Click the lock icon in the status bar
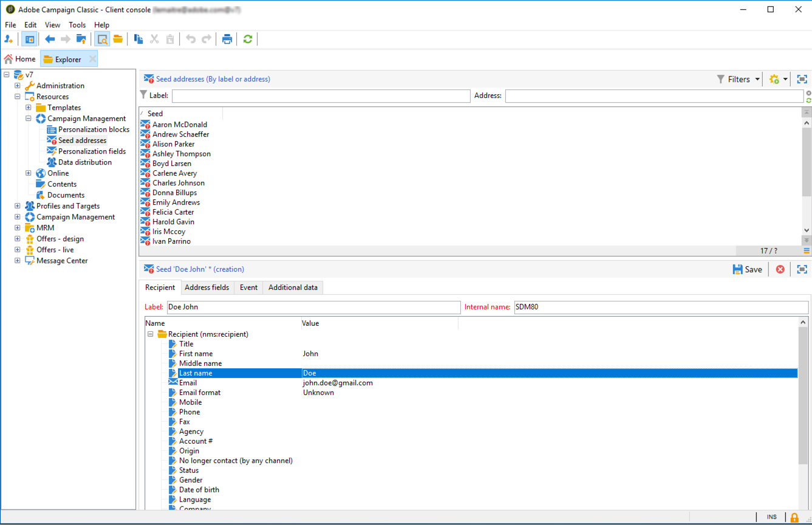 (794, 517)
